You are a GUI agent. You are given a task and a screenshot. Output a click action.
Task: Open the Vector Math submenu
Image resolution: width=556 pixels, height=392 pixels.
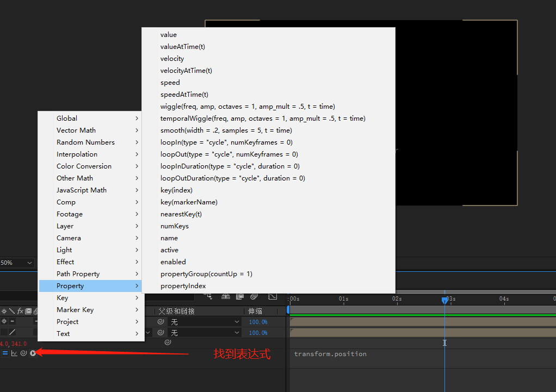coord(91,130)
